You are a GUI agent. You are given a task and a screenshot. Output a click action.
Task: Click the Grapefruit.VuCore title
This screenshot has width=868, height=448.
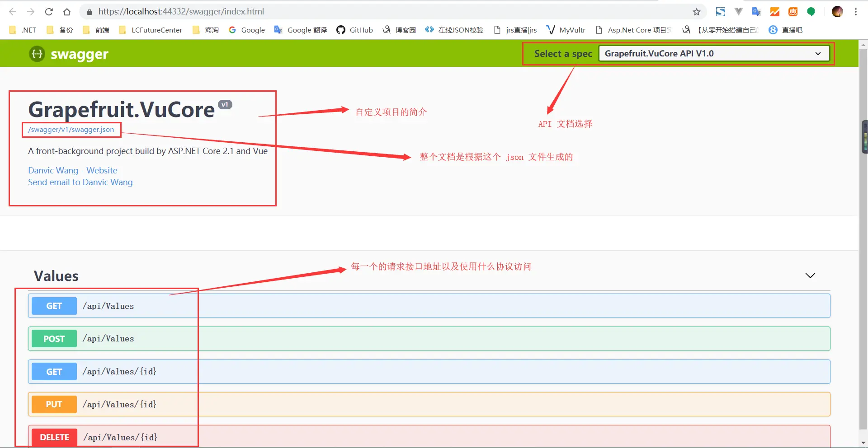point(122,110)
